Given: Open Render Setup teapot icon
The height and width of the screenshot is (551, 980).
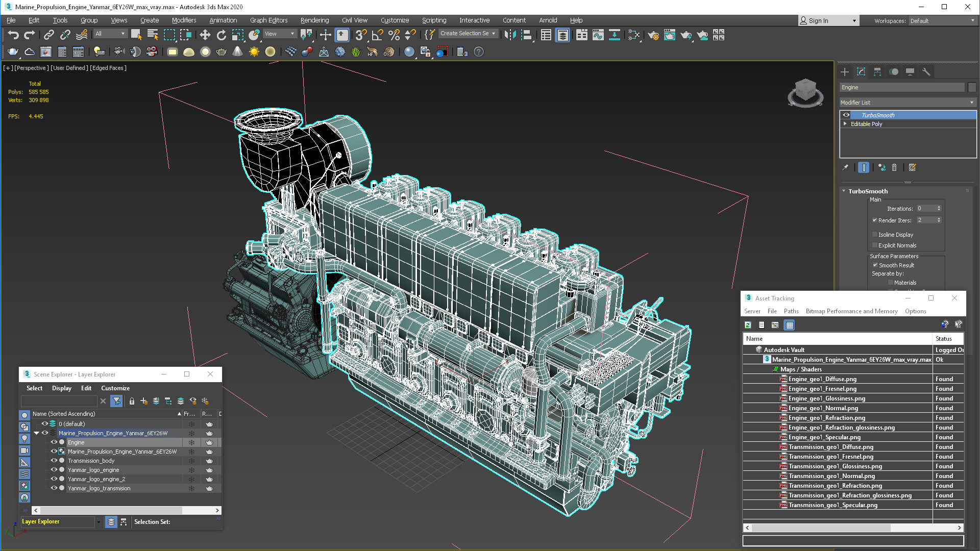Looking at the screenshot, I should tap(653, 35).
